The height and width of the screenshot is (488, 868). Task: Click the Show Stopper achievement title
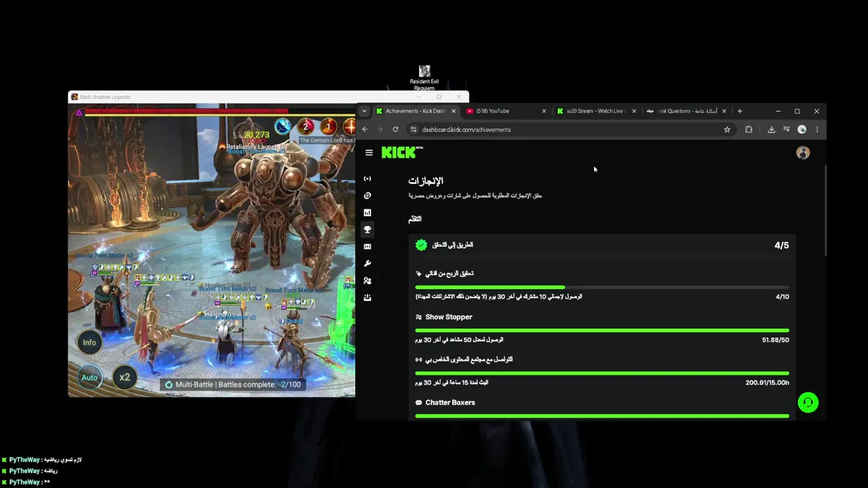click(x=448, y=317)
